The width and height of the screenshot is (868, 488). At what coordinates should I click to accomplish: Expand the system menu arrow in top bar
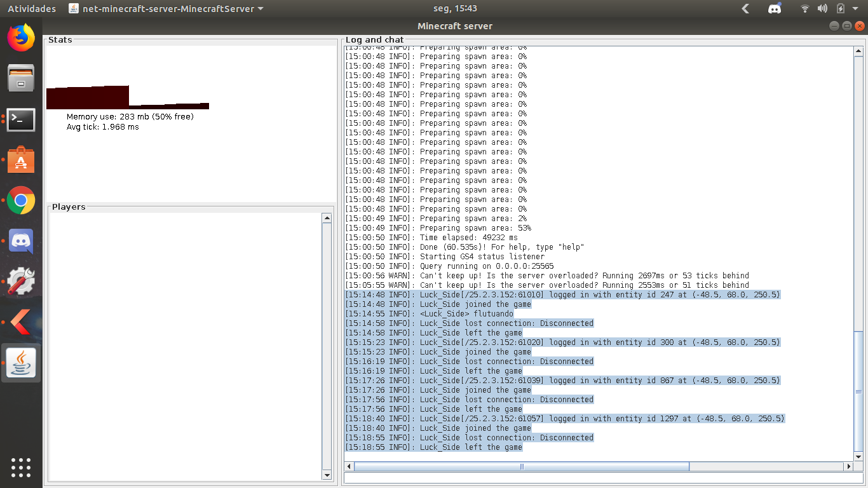tap(855, 9)
